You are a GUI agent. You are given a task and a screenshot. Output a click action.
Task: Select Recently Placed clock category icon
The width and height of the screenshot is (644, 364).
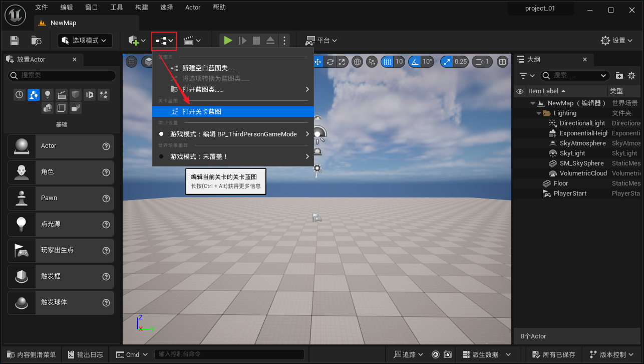(x=20, y=94)
